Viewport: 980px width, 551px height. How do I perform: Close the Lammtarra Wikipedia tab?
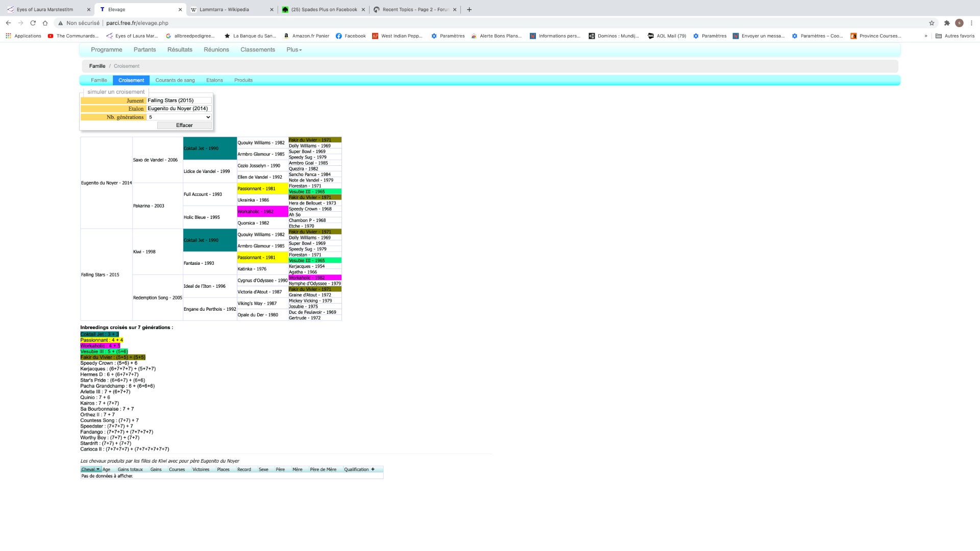[x=272, y=9]
